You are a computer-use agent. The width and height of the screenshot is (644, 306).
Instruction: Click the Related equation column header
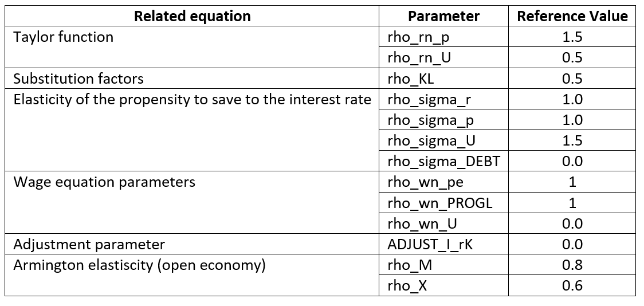[x=192, y=16]
